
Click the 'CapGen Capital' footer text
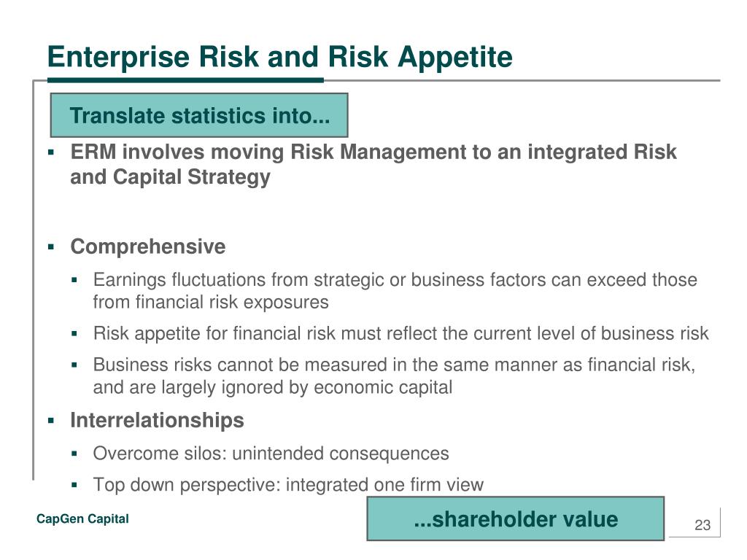pyautogui.click(x=82, y=518)
